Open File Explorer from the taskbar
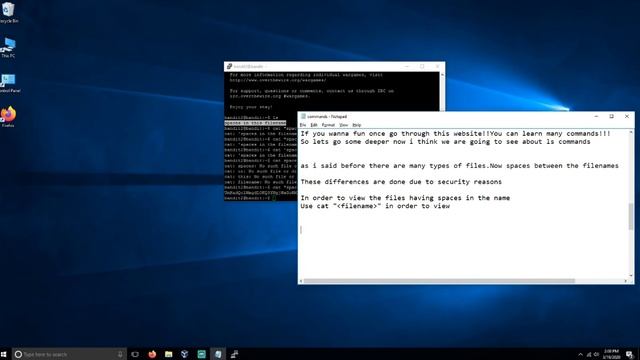The height and width of the screenshot is (360, 640). tap(169, 354)
